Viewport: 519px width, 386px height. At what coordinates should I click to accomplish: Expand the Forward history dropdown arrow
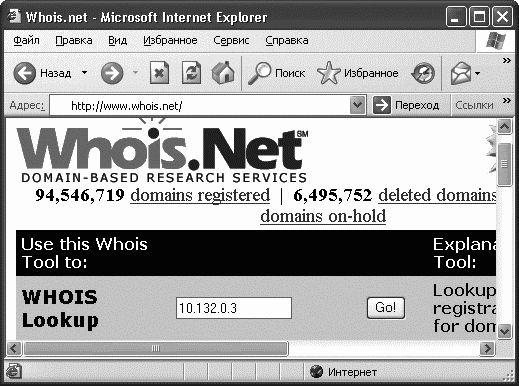pos(135,72)
